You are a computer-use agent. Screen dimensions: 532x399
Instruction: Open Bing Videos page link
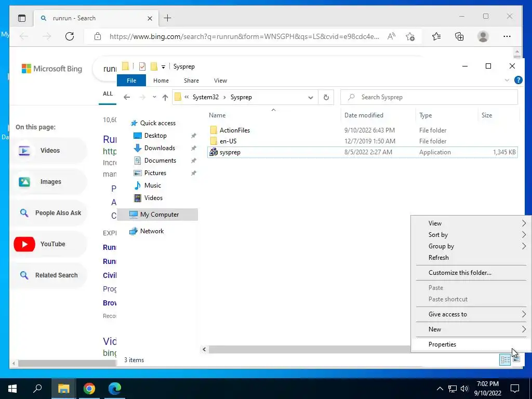(48, 151)
